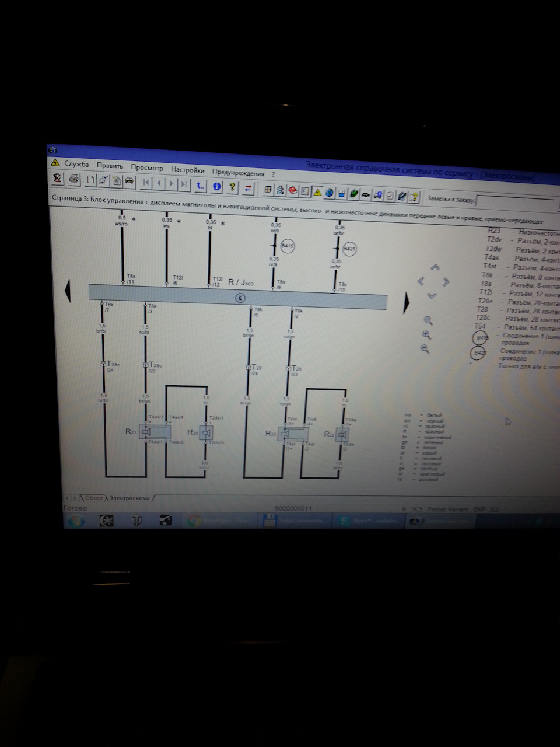Click the B421 connection circle in the diagram
The height and width of the screenshot is (747, 560).
pos(349,249)
